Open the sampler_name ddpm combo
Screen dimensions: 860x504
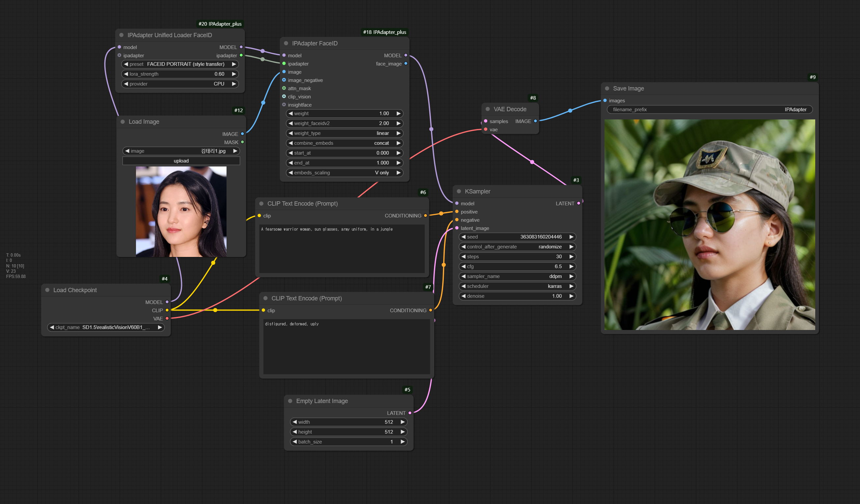tap(517, 276)
